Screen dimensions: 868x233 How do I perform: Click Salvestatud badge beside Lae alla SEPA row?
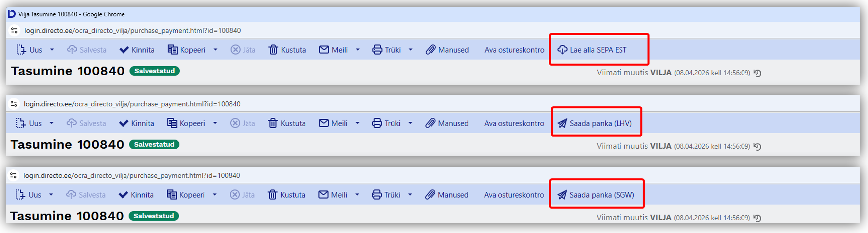pos(154,71)
